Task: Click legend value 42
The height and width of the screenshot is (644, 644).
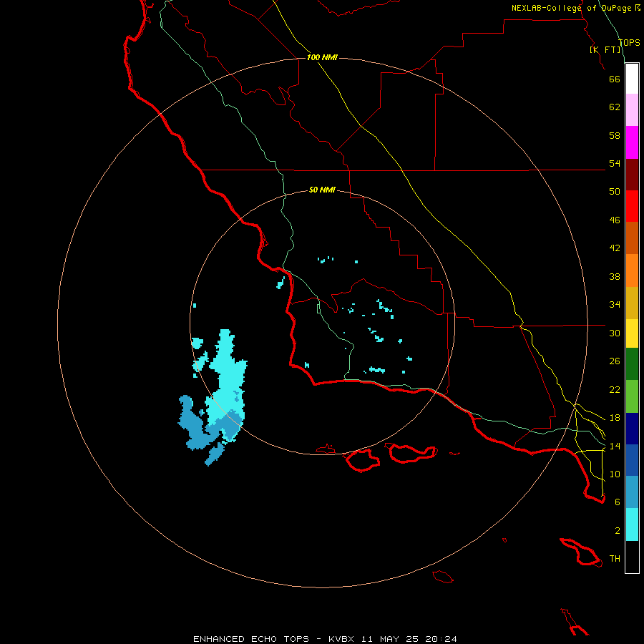Action: [x=615, y=248]
